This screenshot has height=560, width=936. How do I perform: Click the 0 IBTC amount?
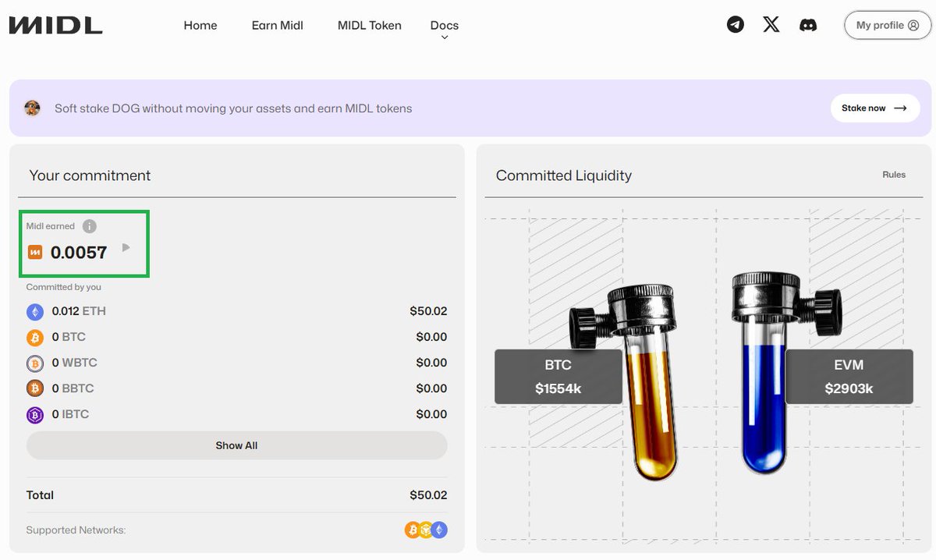(70, 414)
